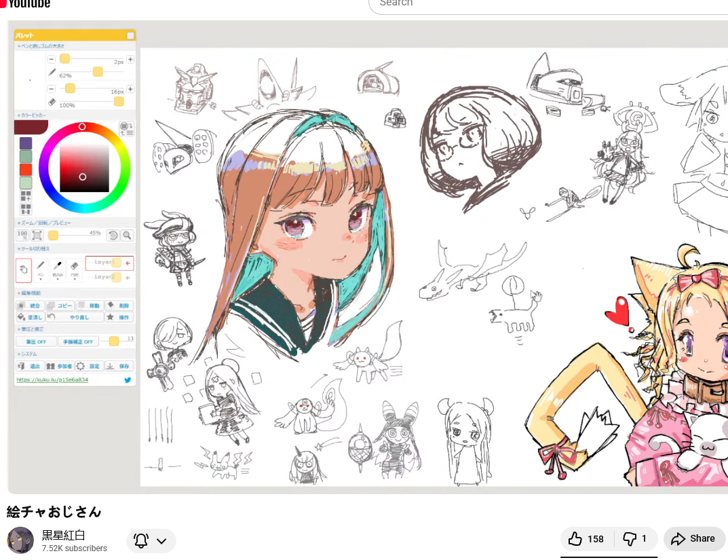The height and width of the screenshot is (560, 728).
Task: Click the 削除 delete button
Action: [119, 305]
